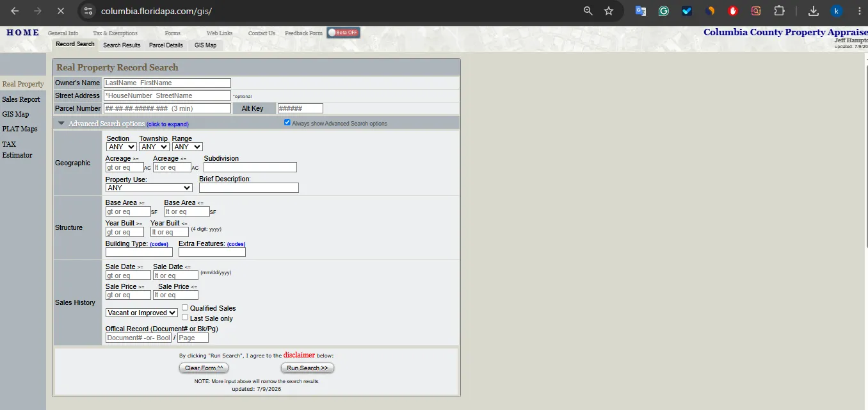
Task: Click the Extra Features codes link
Action: click(236, 244)
